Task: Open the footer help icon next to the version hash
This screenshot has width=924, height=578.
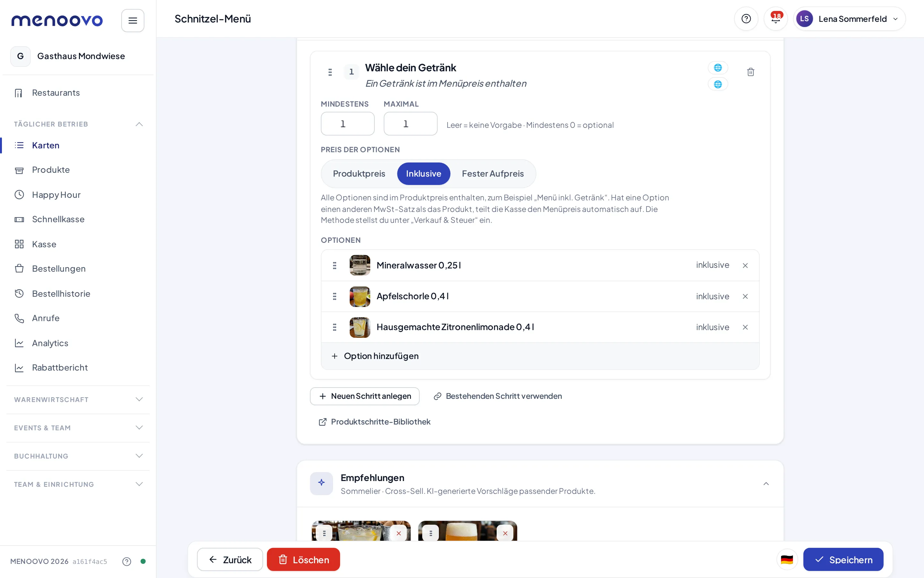Action: [x=126, y=561]
